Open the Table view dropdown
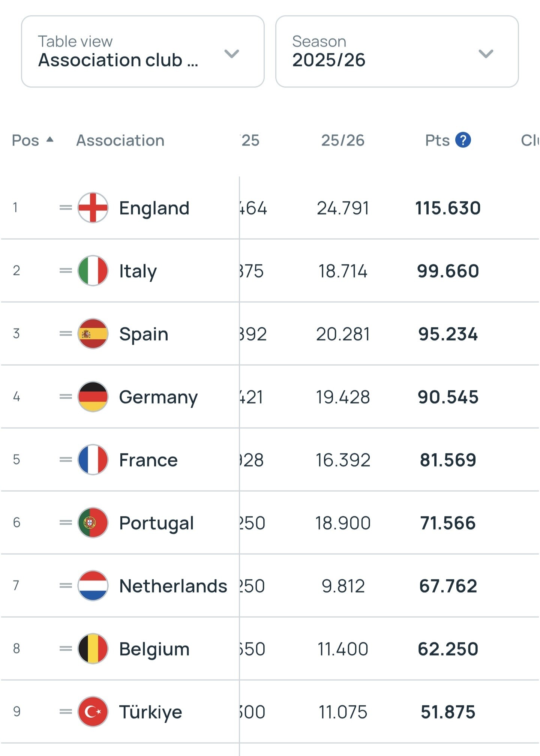This screenshot has width=540, height=756. tap(143, 52)
